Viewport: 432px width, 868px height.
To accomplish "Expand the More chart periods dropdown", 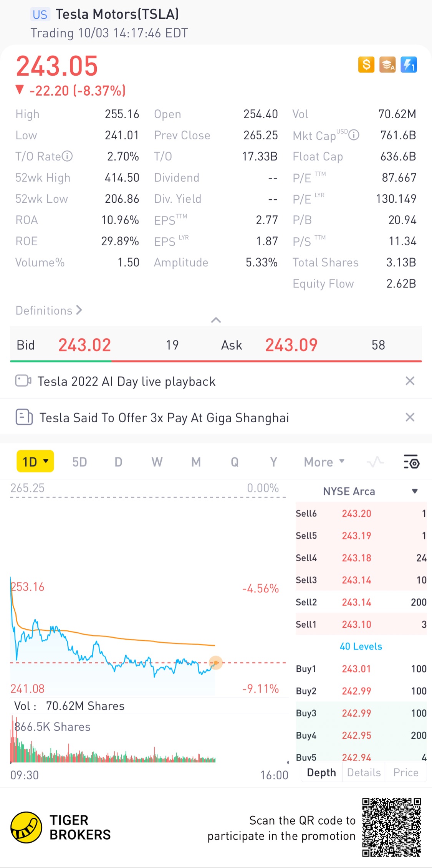I will pyautogui.click(x=324, y=462).
